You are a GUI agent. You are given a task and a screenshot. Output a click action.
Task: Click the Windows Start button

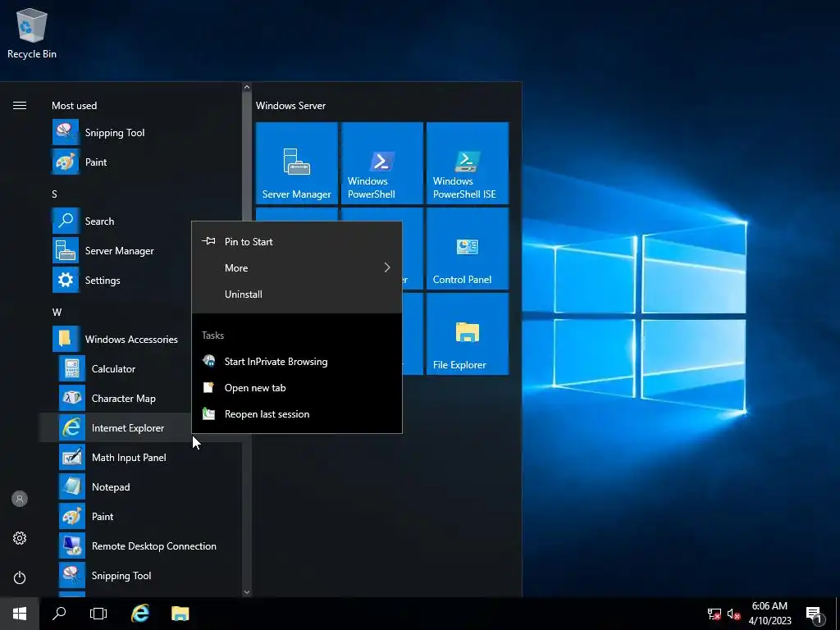click(20, 614)
